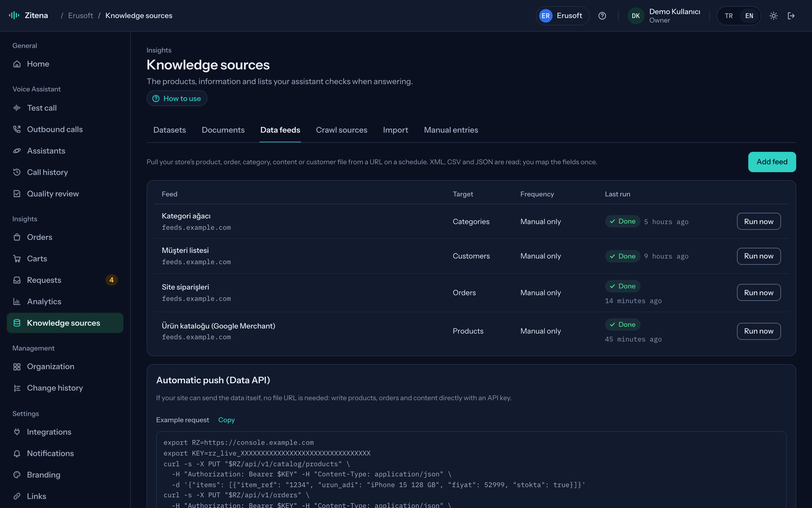The image size is (812, 508).
Task: Click the Add feed button
Action: tap(772, 162)
